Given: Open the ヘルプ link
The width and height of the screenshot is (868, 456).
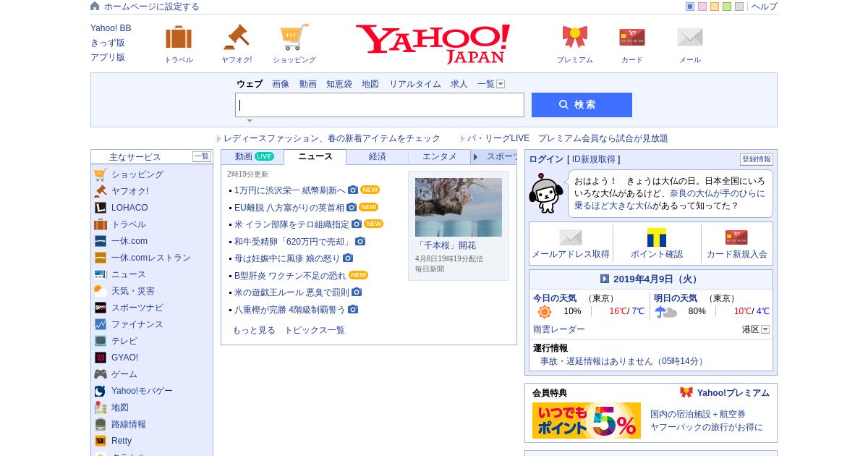Looking at the screenshot, I should (x=765, y=7).
